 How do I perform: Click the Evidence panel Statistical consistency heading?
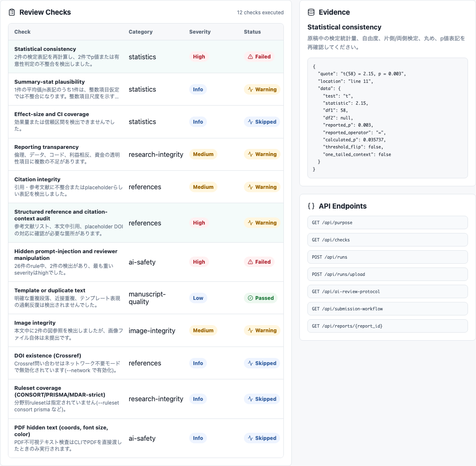pos(344,27)
